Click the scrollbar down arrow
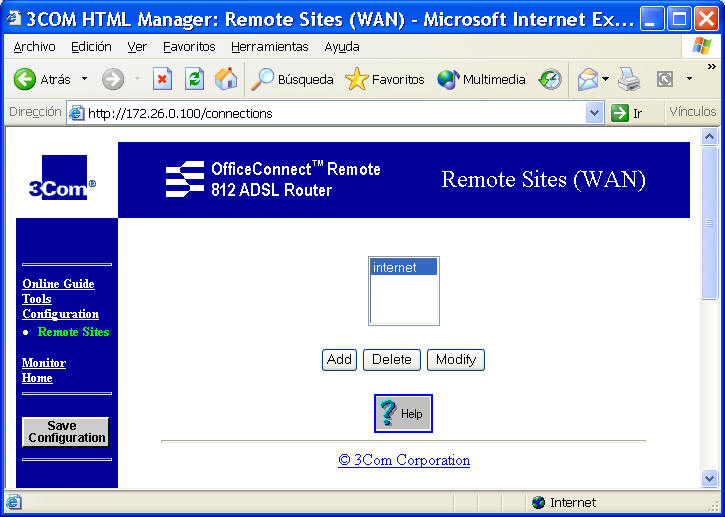 tap(709, 479)
